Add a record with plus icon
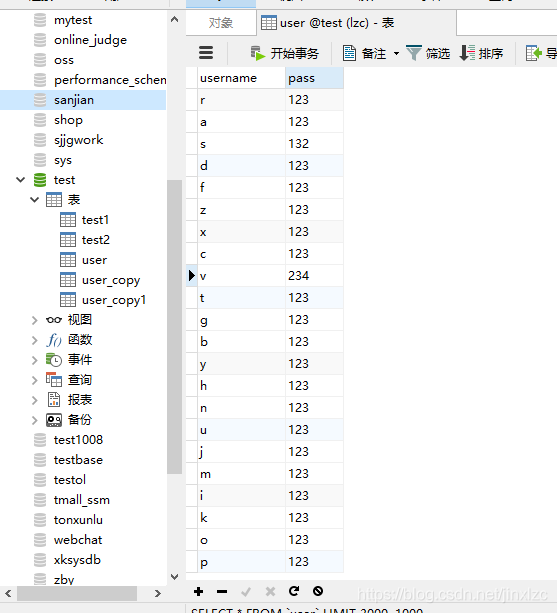The image size is (557, 613). click(x=199, y=591)
